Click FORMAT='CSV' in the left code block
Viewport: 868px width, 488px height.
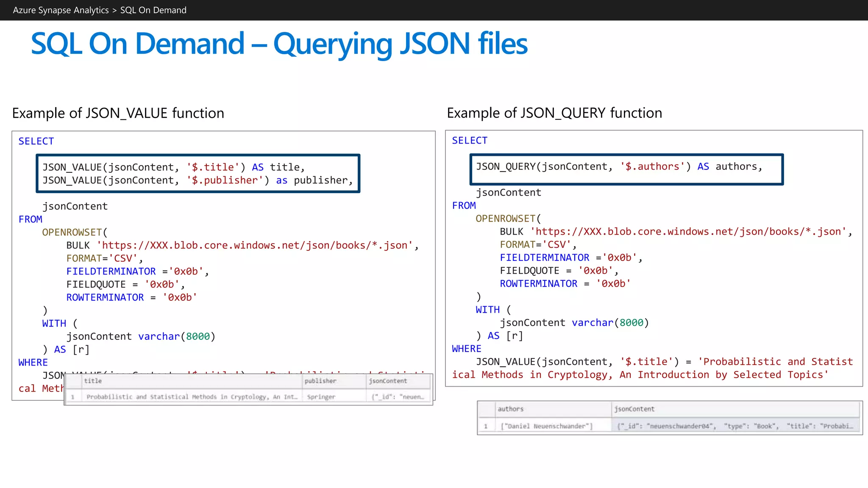[105, 258]
